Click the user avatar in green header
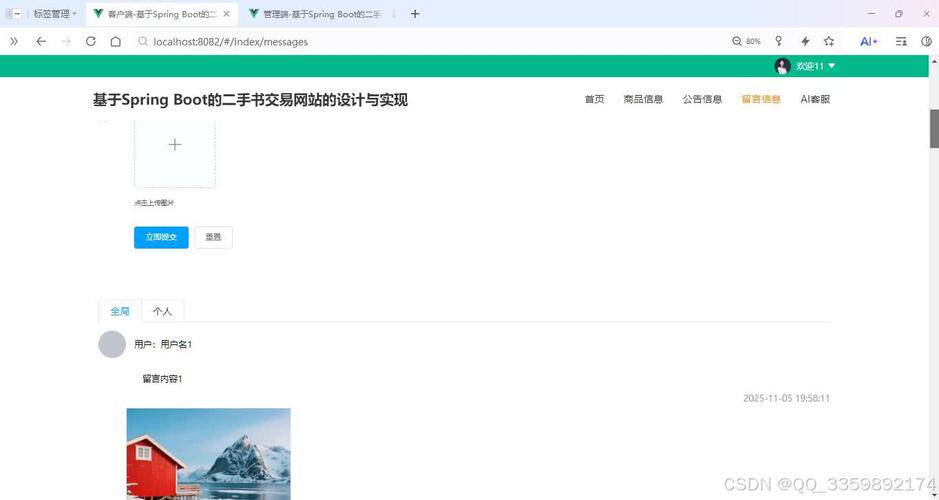The width and height of the screenshot is (939, 500). click(782, 66)
